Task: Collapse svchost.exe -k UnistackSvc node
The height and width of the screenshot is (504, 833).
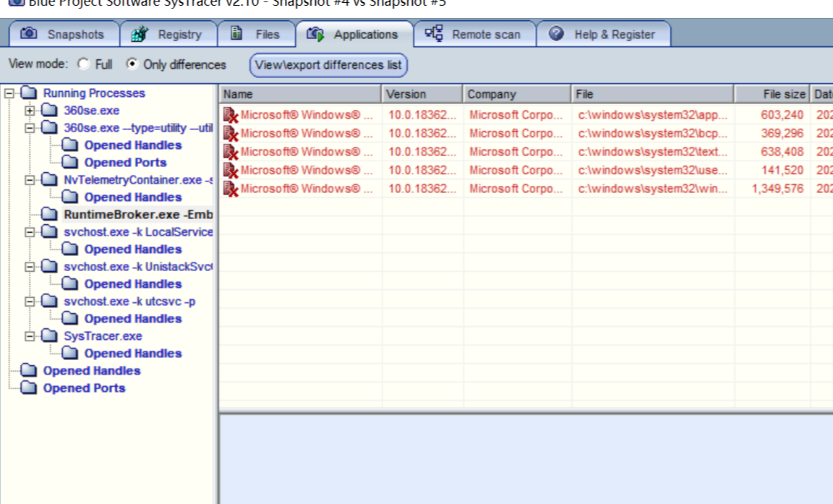Action: (x=30, y=267)
